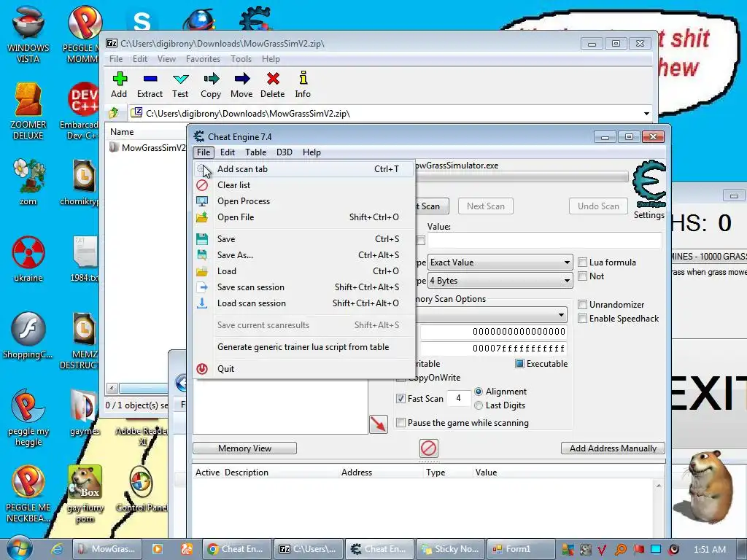Screen dimensions: 747x560
Task: Click Save in Cheat Engine File menu
Action: (303, 239)
